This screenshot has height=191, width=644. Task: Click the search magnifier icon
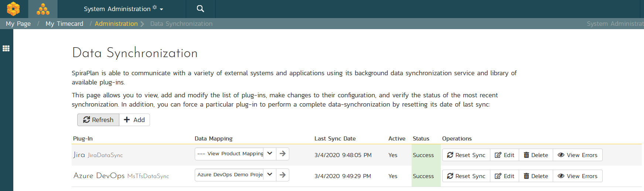pyautogui.click(x=200, y=9)
